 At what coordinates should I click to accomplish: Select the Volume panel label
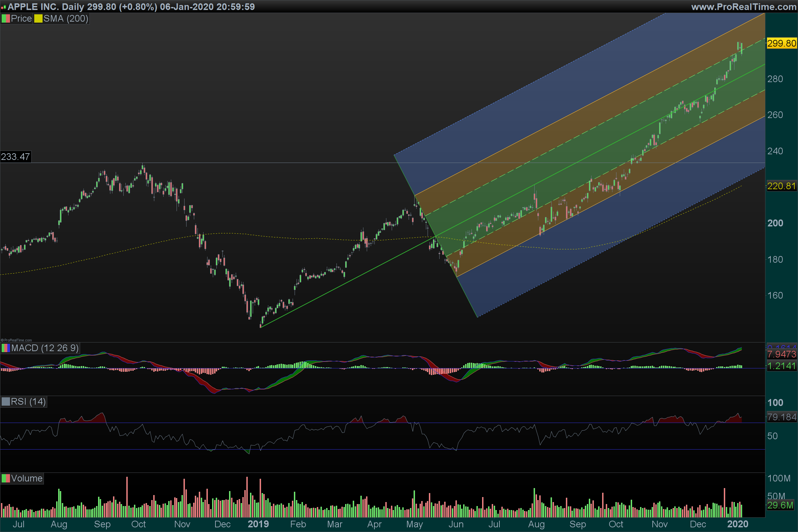(27, 478)
